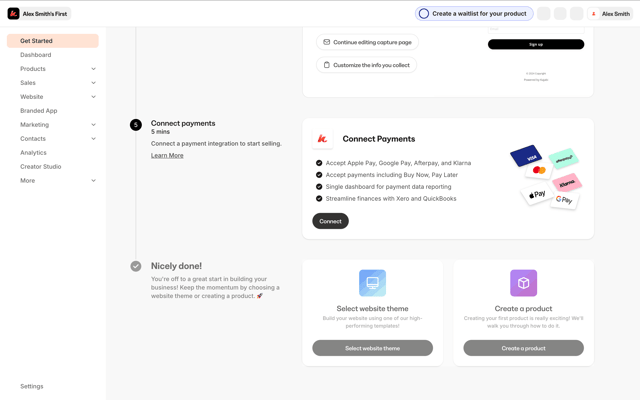Click the Kajabi logo in top-left header

coord(13,13)
